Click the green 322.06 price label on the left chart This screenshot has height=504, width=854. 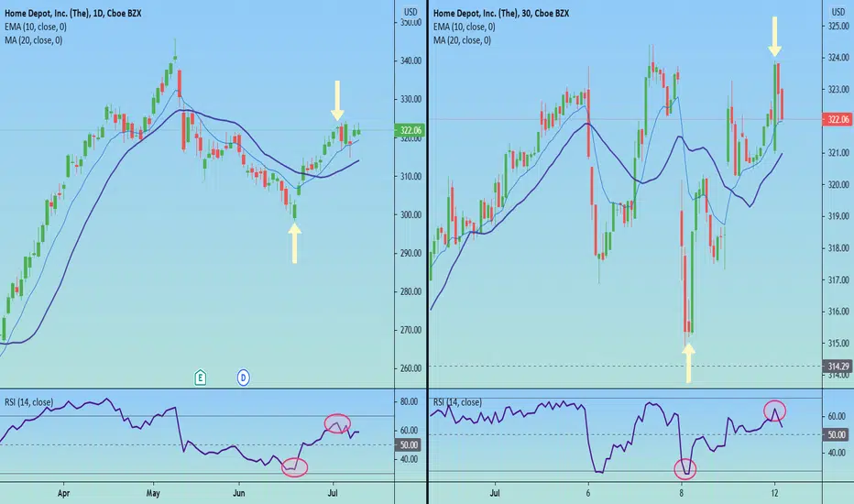point(411,130)
